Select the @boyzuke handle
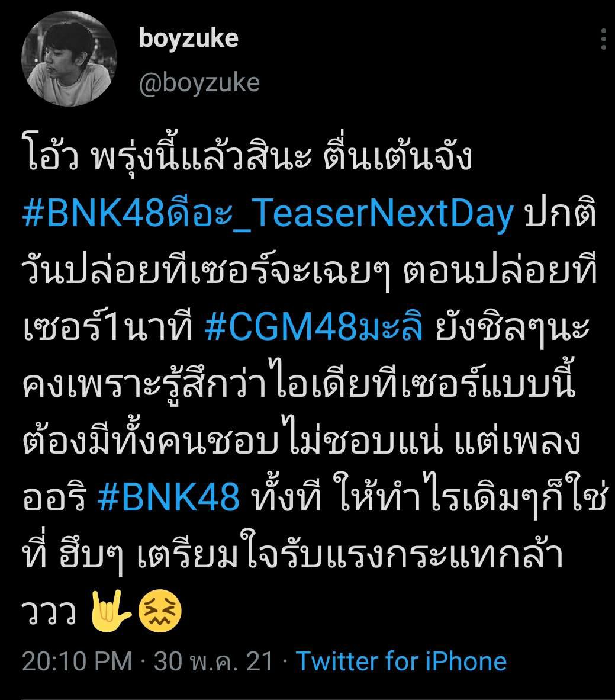 pos(199,83)
